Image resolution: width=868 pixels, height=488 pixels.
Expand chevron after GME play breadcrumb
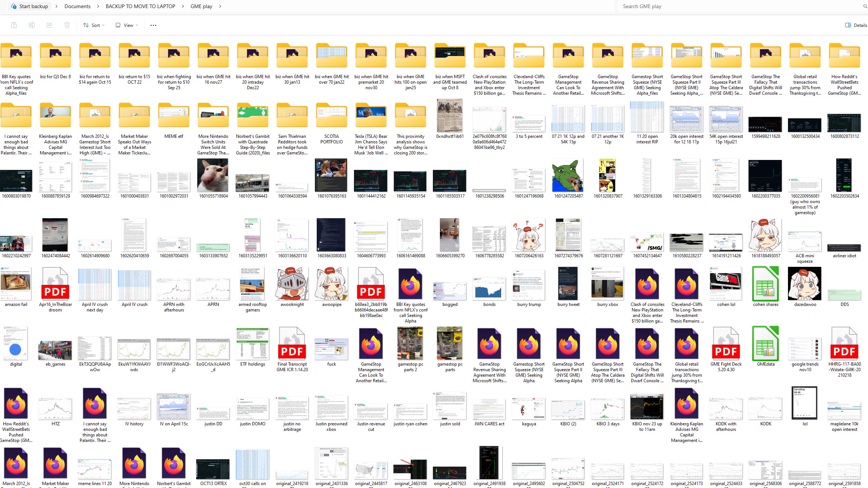[220, 6]
